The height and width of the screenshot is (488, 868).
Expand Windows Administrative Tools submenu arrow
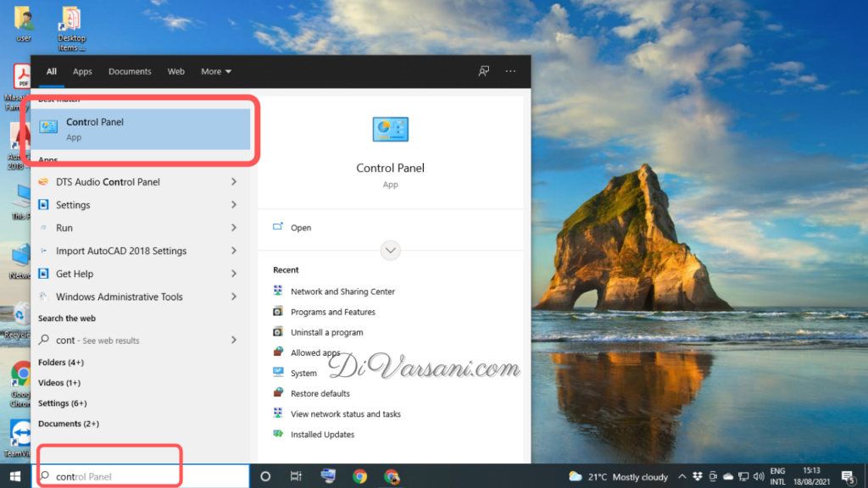(234, 297)
